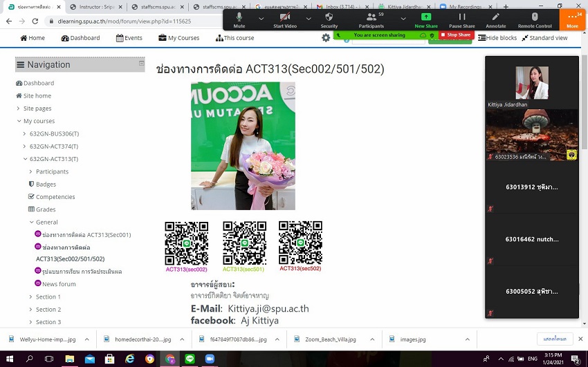Click ACT313(sec501) QR code

244,243
